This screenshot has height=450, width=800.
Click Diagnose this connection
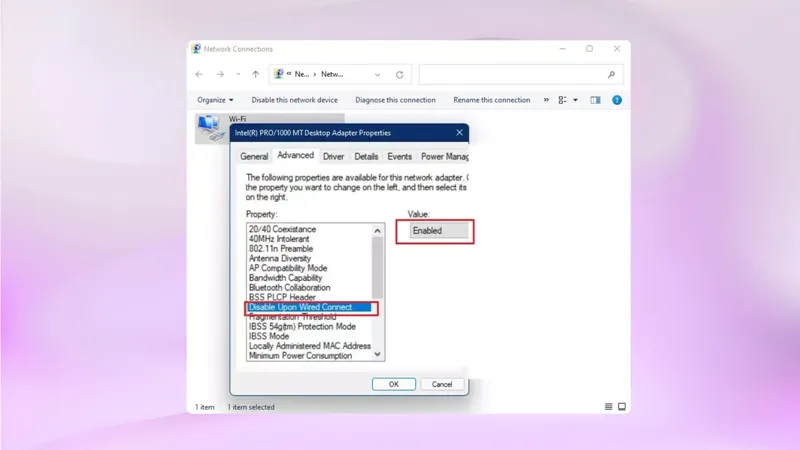tap(395, 100)
